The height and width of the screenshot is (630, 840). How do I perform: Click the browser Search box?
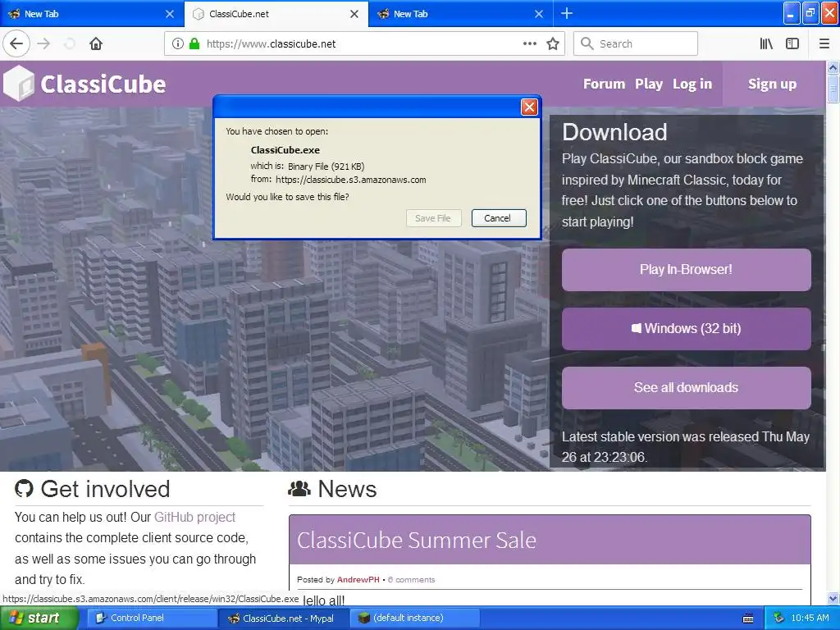636,43
